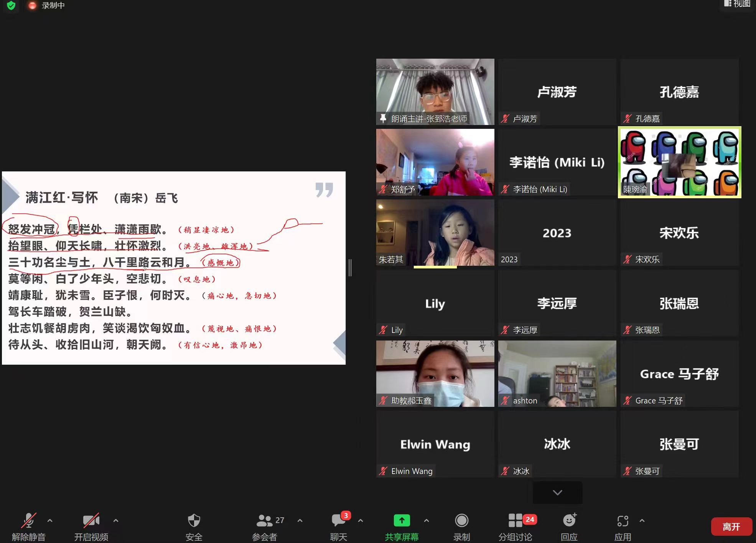
Task: Start recording with the Record icon
Action: pos(461,521)
